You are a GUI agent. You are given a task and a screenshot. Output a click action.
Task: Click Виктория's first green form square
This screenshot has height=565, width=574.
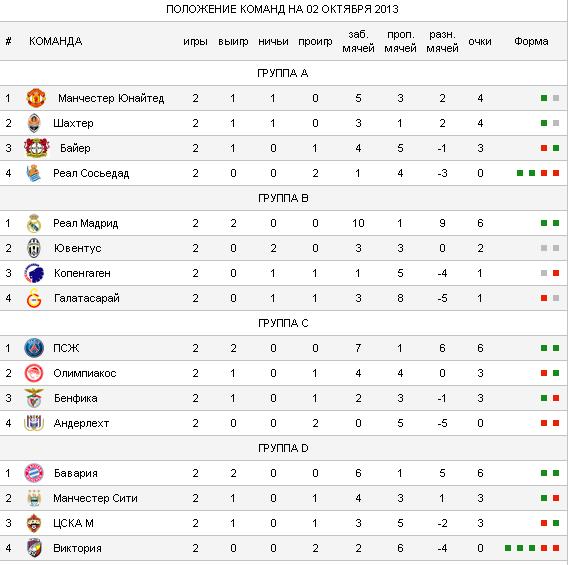(x=508, y=548)
